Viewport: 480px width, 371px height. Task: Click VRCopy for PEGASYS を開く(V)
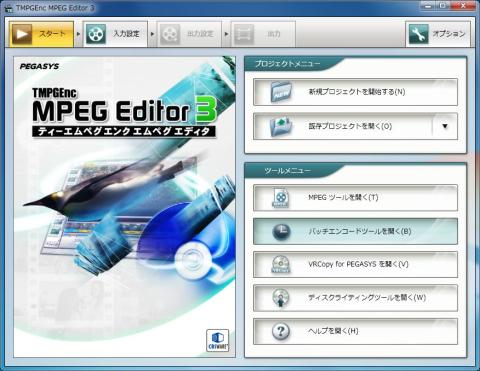click(355, 265)
